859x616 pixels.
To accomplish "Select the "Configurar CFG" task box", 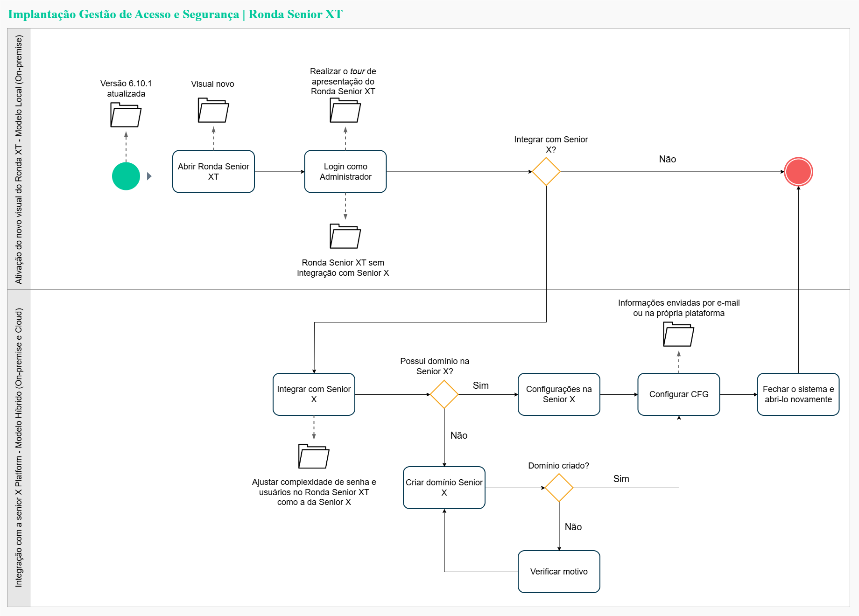I will pyautogui.click(x=679, y=394).
